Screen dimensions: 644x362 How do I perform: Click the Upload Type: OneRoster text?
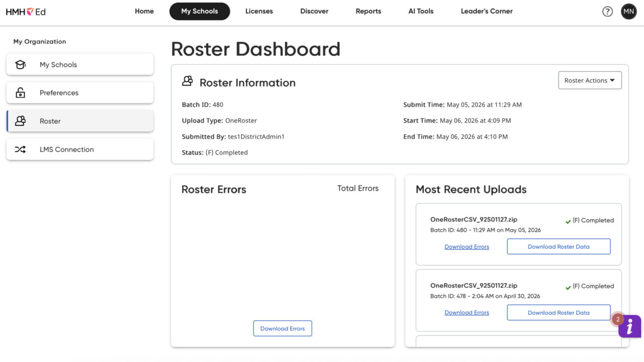coord(219,121)
